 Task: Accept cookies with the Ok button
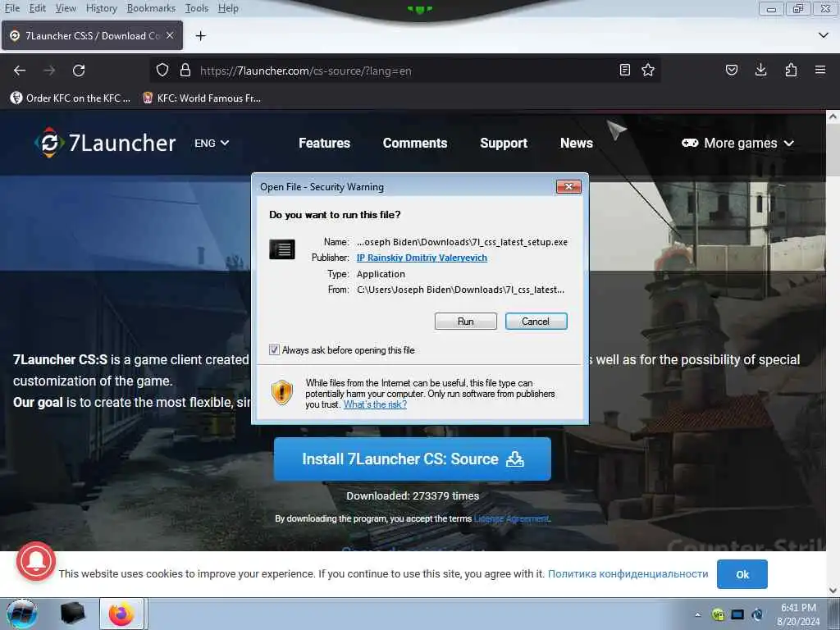(x=742, y=574)
